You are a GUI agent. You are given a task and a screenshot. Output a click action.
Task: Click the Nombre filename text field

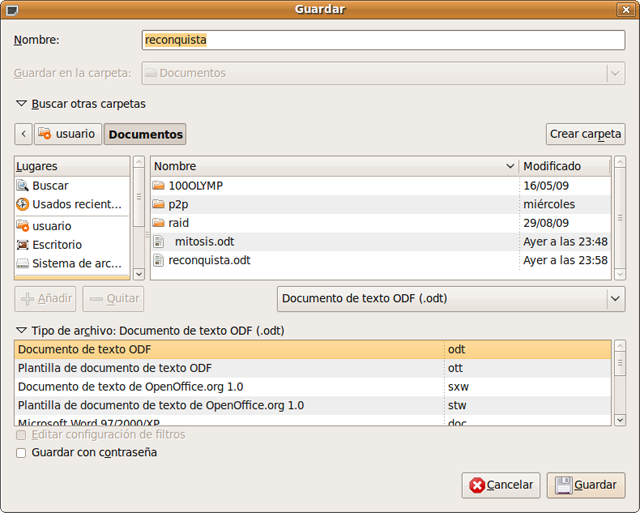point(383,40)
